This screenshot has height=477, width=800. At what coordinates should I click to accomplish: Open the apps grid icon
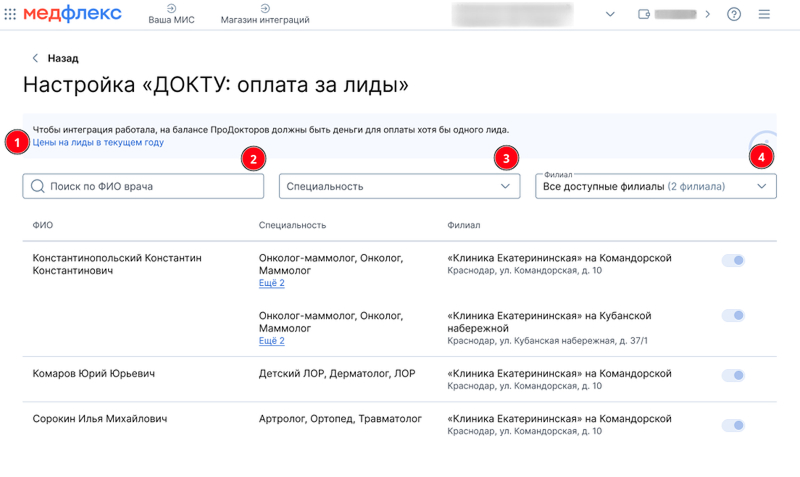click(10, 14)
